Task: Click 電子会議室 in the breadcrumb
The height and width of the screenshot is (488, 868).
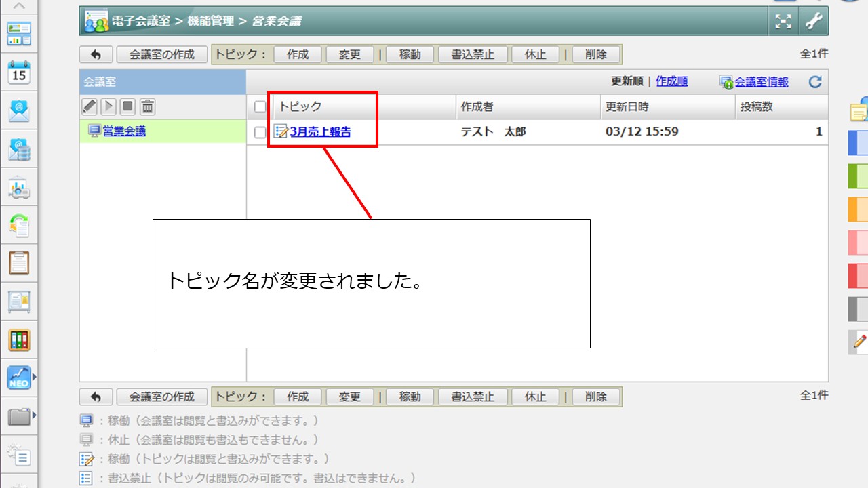Action: pos(141,22)
